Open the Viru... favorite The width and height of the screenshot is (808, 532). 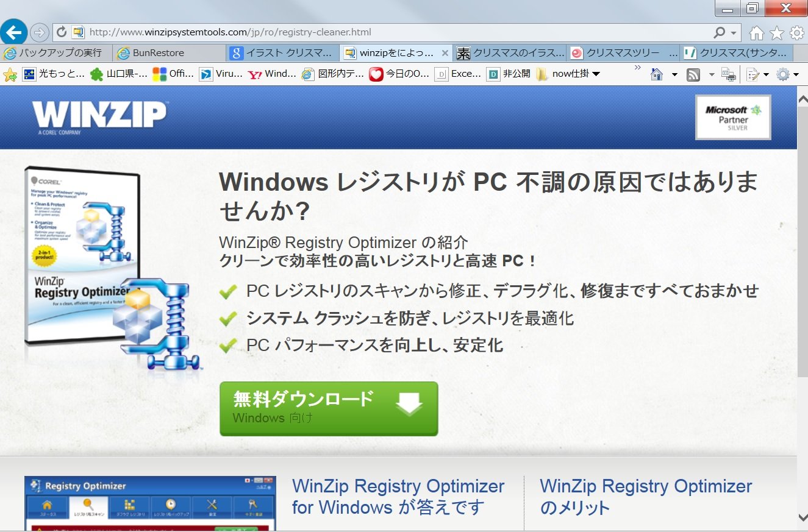pos(221,74)
